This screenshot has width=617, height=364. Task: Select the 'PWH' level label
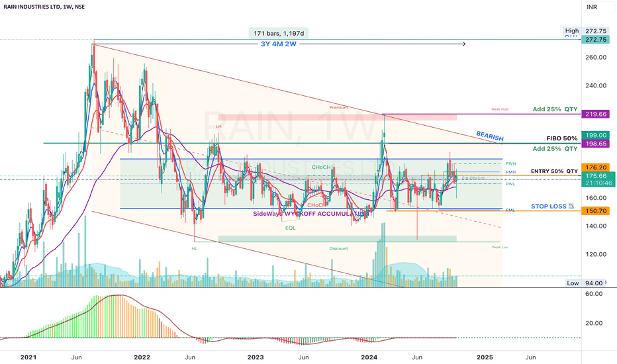tap(511, 163)
